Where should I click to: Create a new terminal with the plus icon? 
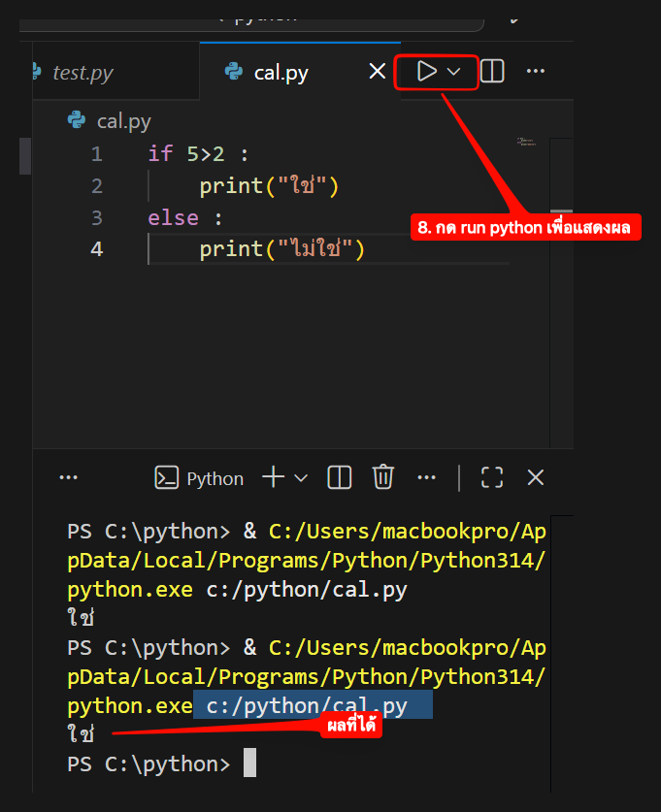(274, 477)
